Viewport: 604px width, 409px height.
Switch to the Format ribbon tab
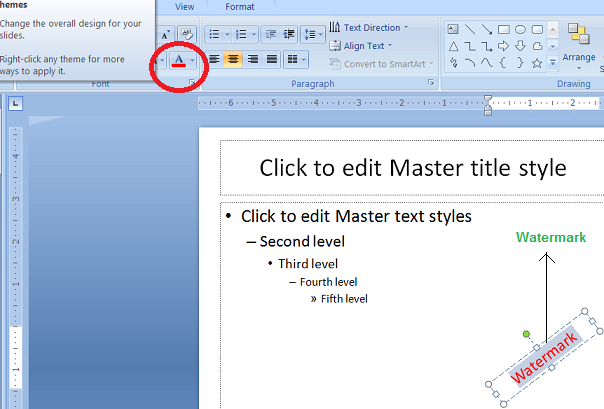[240, 7]
